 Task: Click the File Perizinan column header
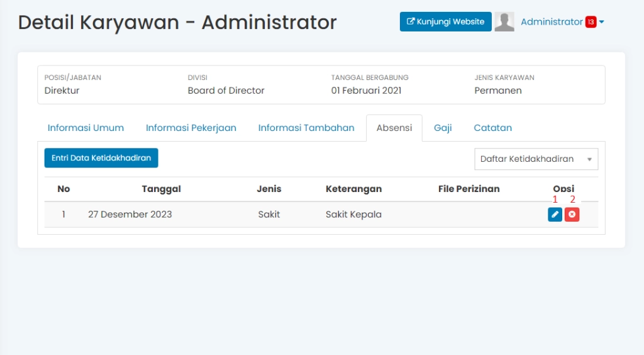[469, 189]
